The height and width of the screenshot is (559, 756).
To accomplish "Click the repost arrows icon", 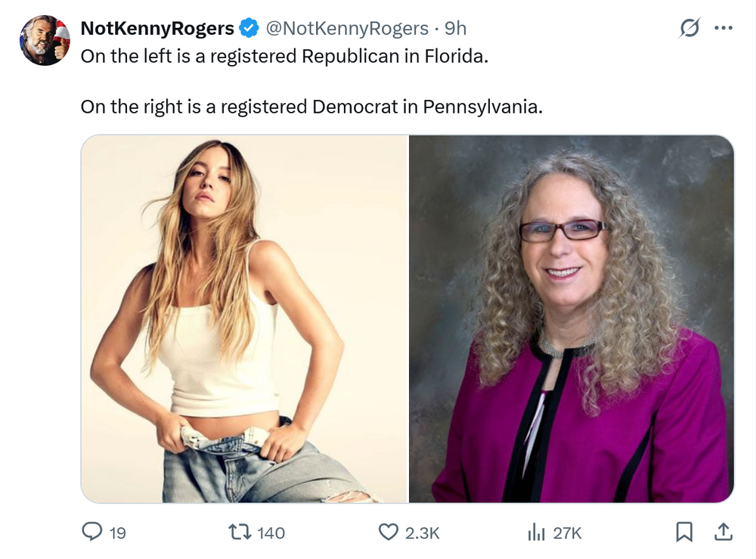I will 242,533.
